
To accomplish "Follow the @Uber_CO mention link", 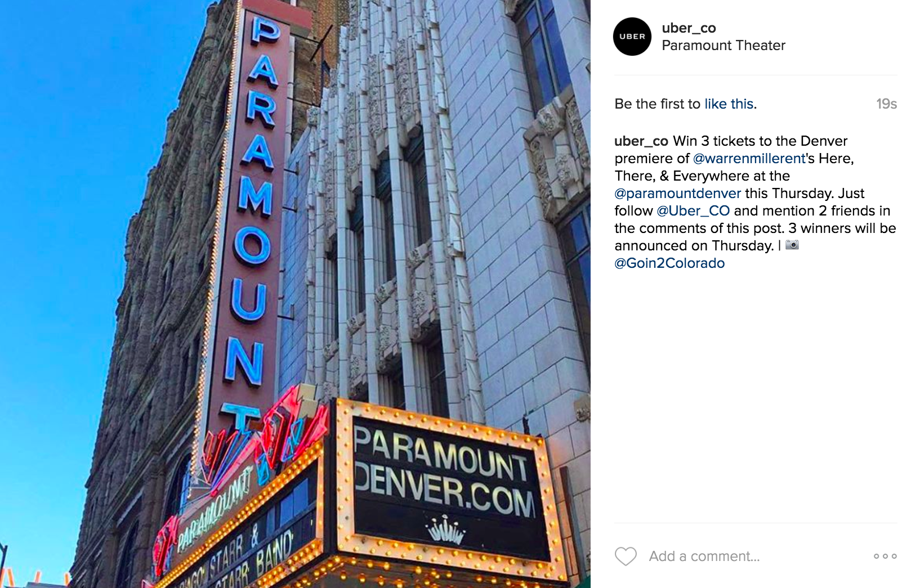I will 693,211.
